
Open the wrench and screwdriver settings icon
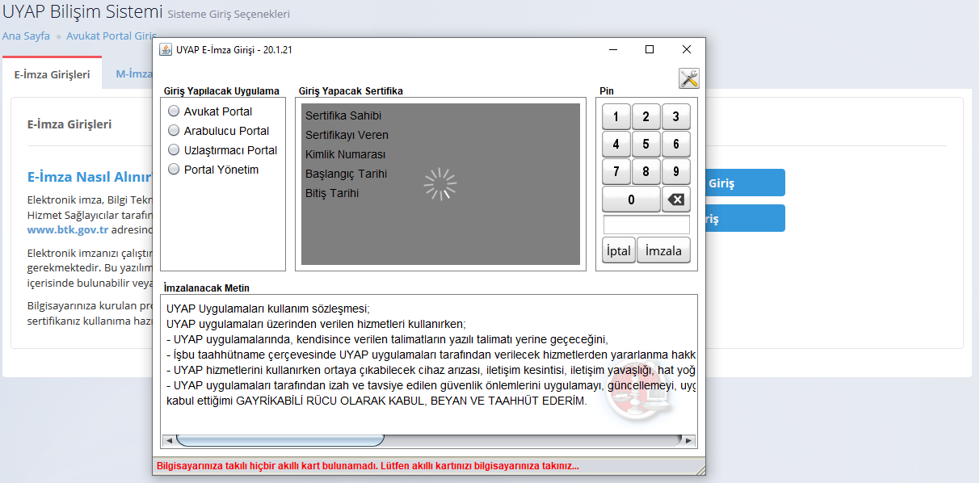(689, 78)
